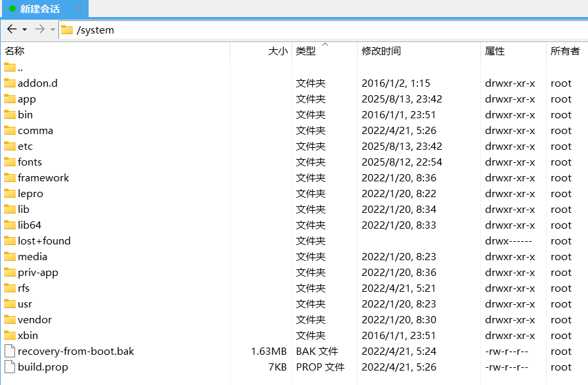Select the priv-app folder icon

tap(10, 272)
